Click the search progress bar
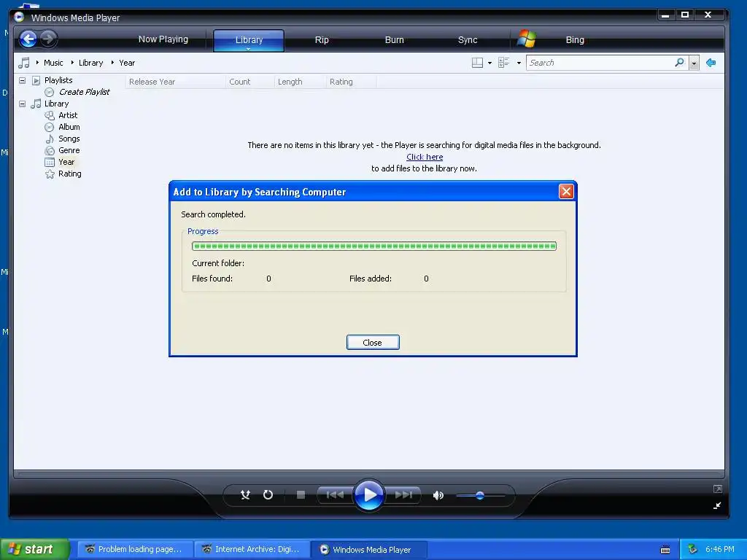747x560 pixels. (374, 246)
